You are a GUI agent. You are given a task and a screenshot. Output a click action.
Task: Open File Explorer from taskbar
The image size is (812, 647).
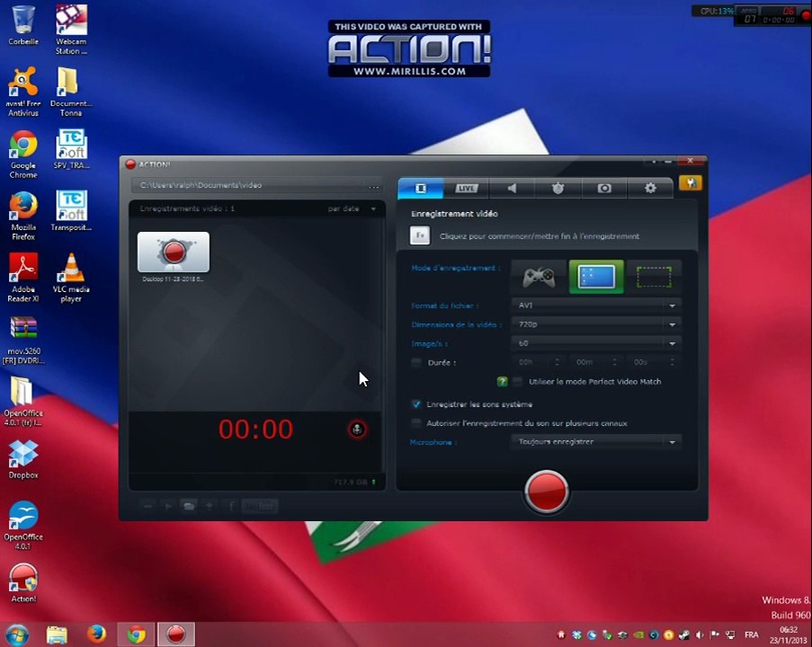57,634
